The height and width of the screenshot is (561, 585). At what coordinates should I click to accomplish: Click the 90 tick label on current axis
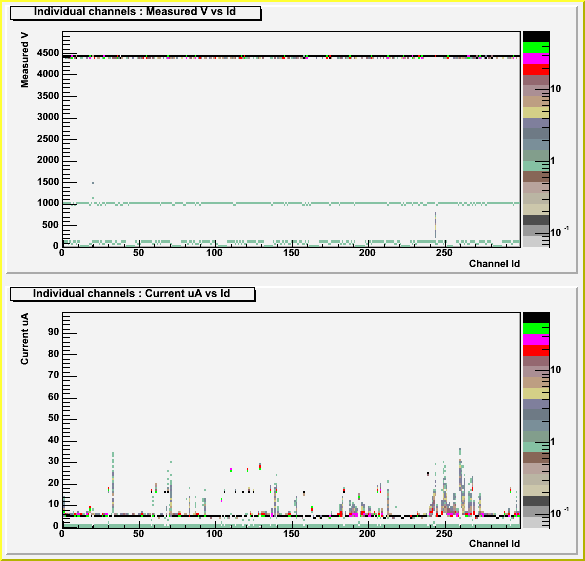(53, 332)
